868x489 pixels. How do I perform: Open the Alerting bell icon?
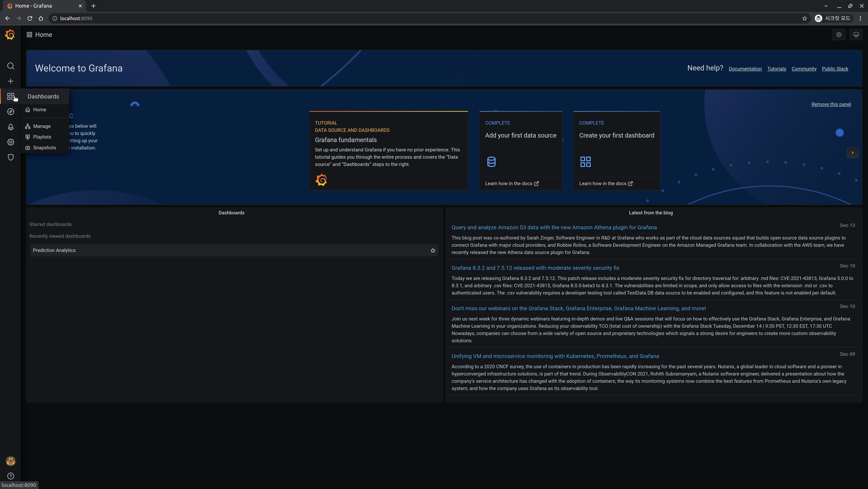coord(10,127)
